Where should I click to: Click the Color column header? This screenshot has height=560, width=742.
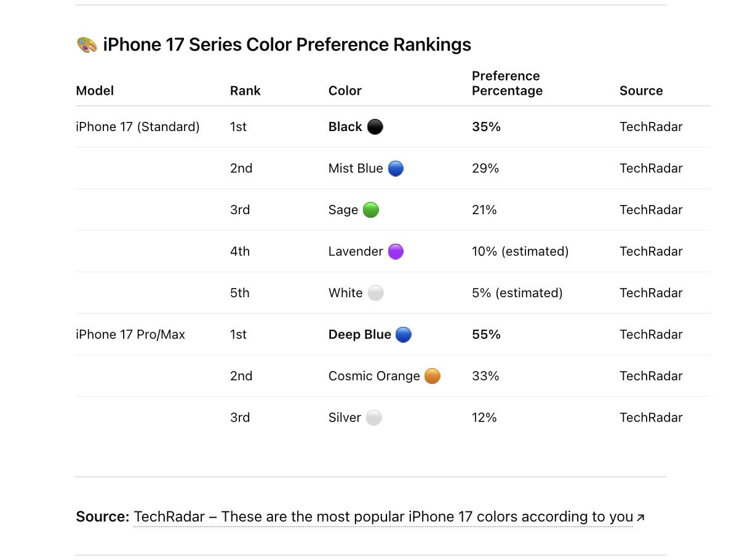[x=345, y=91]
